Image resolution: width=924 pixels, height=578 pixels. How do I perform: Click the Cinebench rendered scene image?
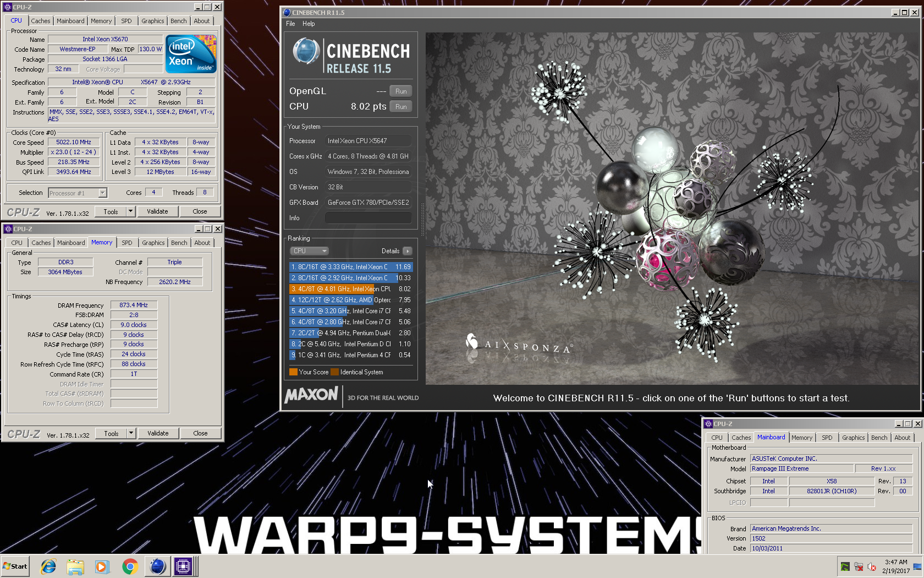coord(672,208)
